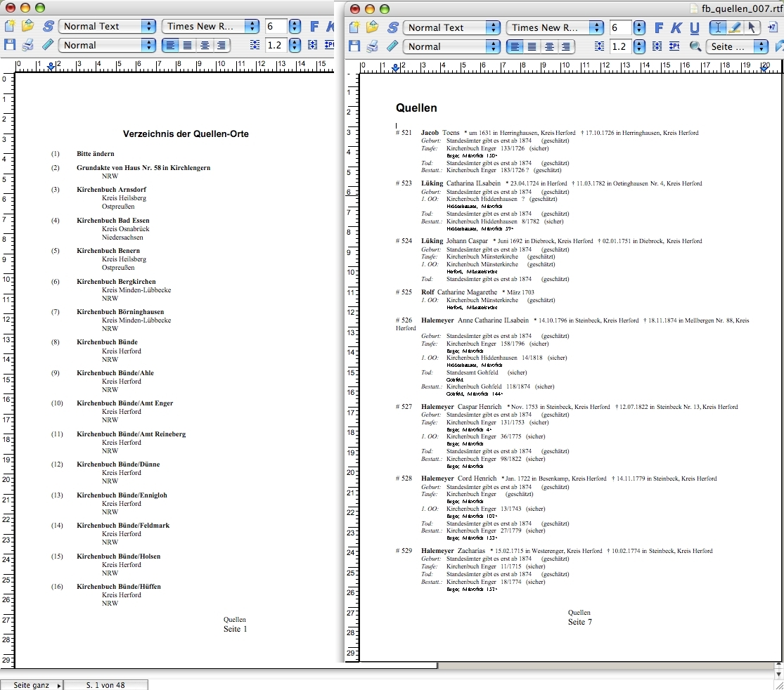Select the highlighter marker tool
This screenshot has width=784, height=690.
point(735,28)
